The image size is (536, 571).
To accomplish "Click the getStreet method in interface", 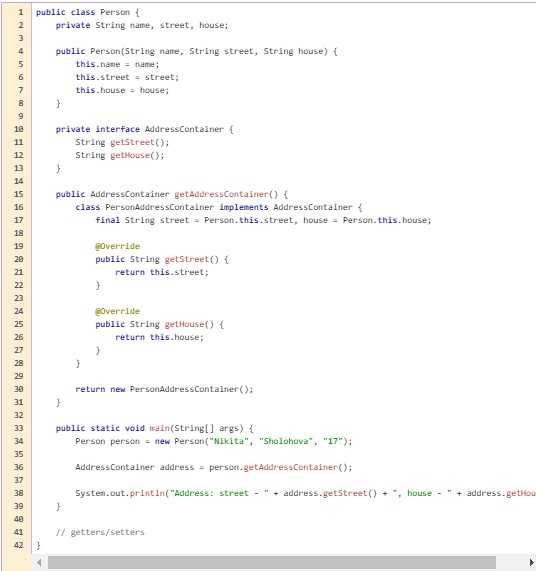I will [x=133, y=142].
